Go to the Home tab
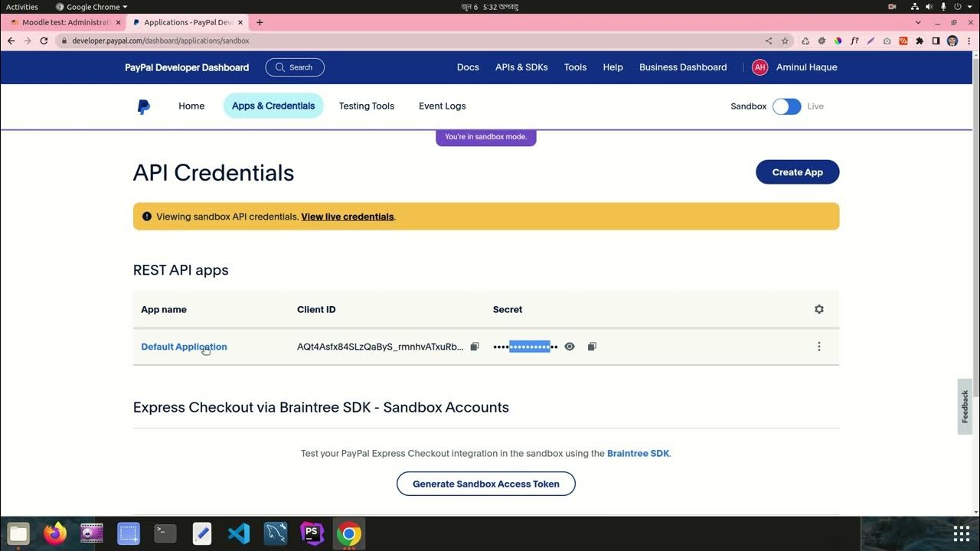The width and height of the screenshot is (980, 551). [x=191, y=106]
